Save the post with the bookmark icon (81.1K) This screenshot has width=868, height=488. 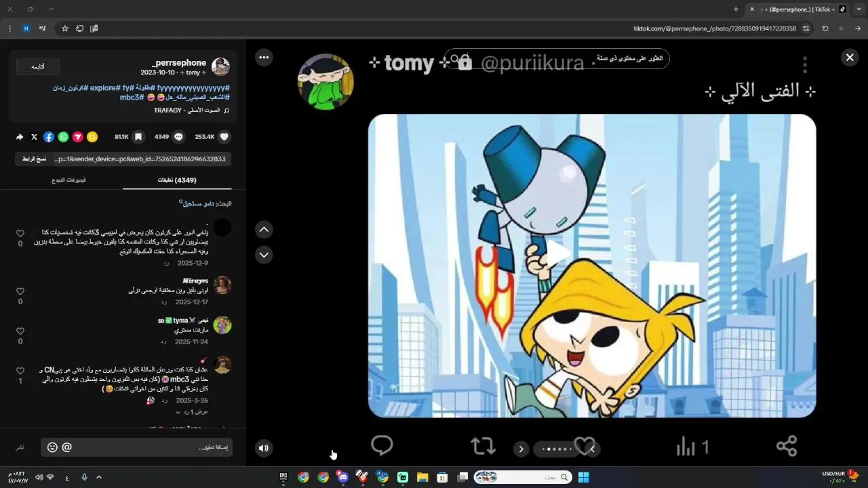[x=138, y=137]
